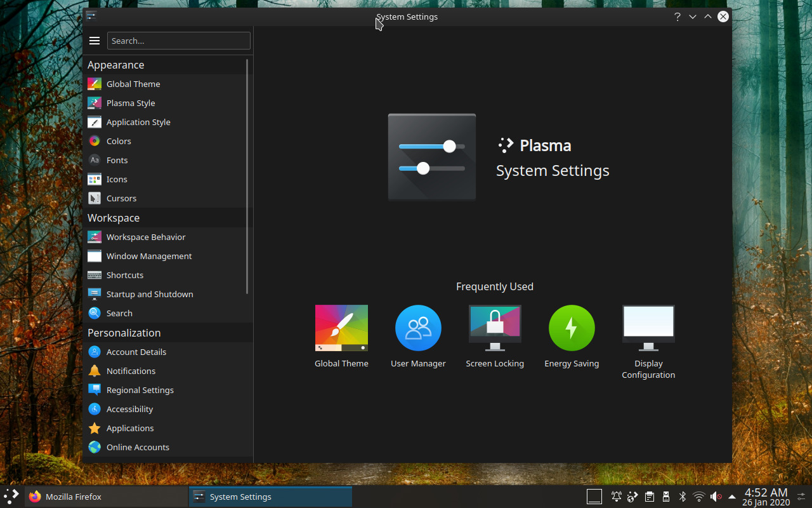Click the Bluetooth icon in system tray
This screenshot has height=508, width=812.
pos(683,497)
